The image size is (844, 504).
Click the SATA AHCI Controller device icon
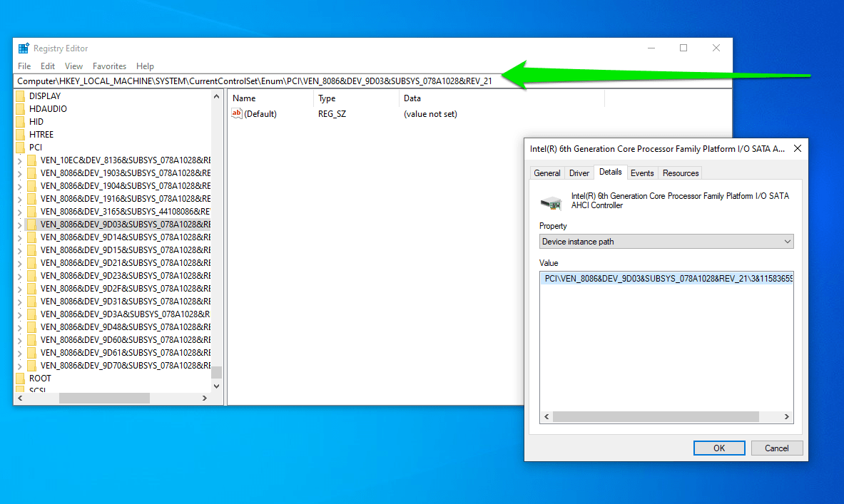551,202
